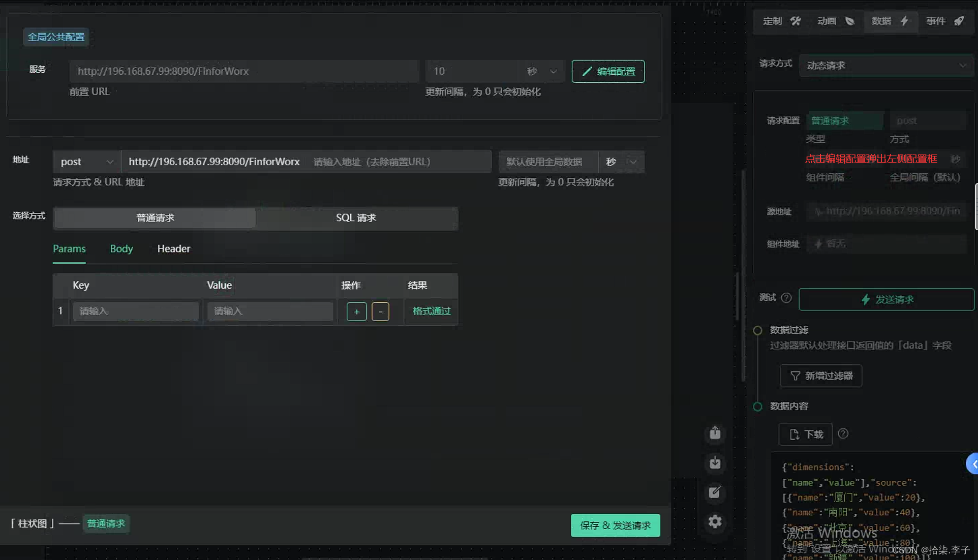Viewport: 978px width, 560px height.
Task: Select the Params tab
Action: 69,248
